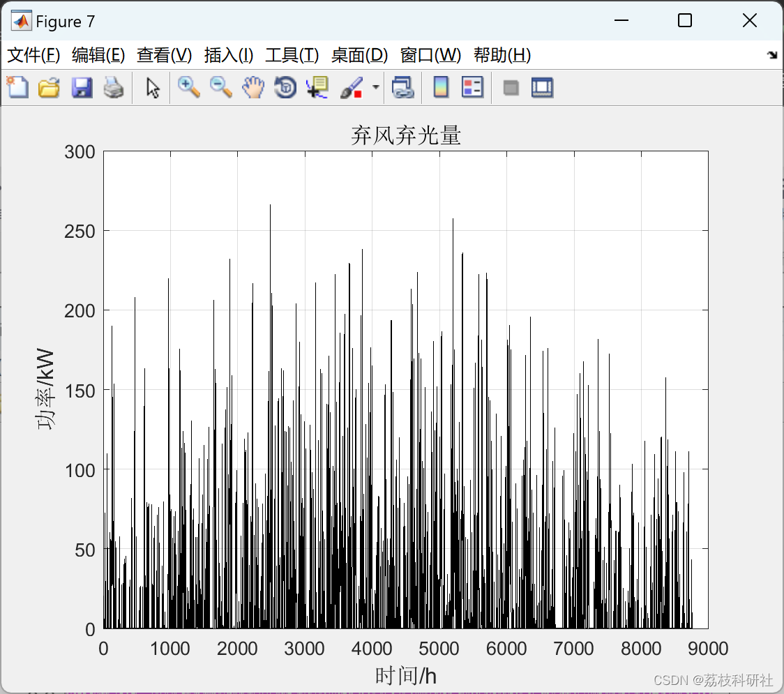This screenshot has height=694, width=784.
Task: Click the Link Plot icon
Action: (x=402, y=87)
